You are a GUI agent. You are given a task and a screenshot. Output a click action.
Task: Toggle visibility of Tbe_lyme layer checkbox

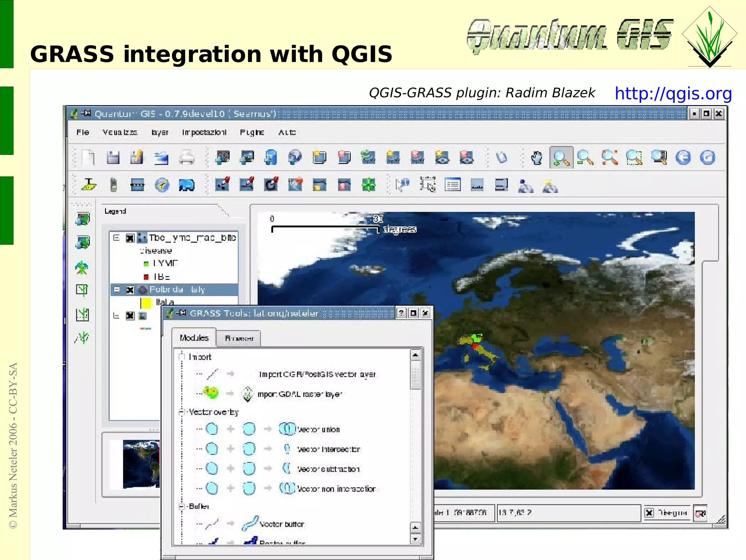coord(130,238)
